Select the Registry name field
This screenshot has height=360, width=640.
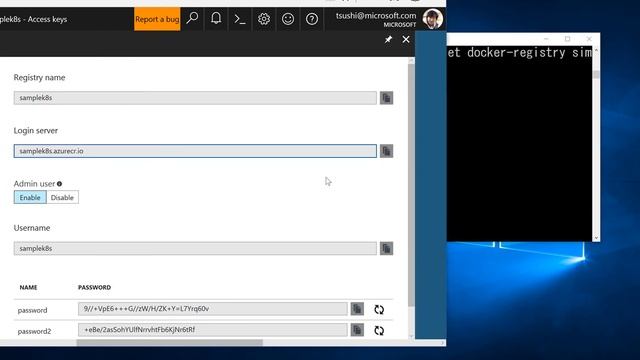point(195,98)
